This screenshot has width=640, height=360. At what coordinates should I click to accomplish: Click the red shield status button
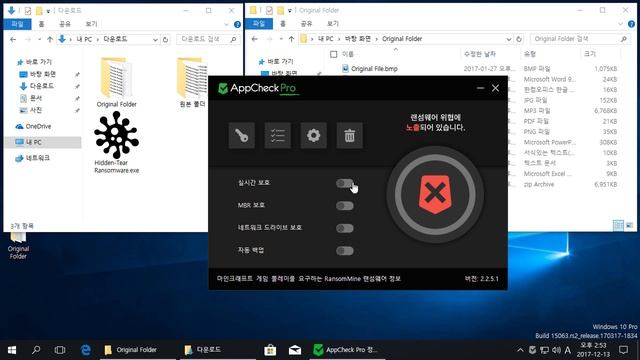435,194
